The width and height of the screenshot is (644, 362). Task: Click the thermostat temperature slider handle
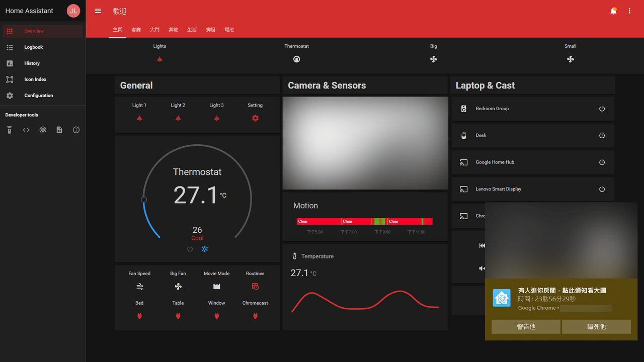144,200
